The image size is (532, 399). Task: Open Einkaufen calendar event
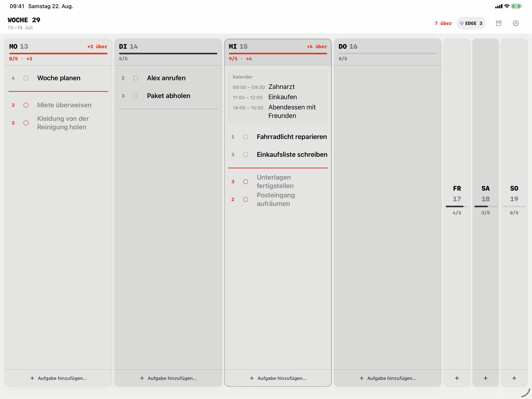coord(278,97)
